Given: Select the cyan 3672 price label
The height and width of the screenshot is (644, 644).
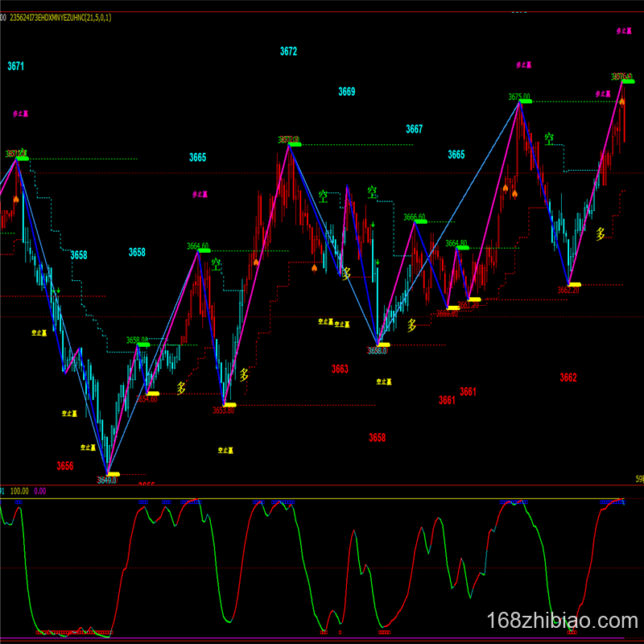Looking at the screenshot, I should tap(288, 52).
